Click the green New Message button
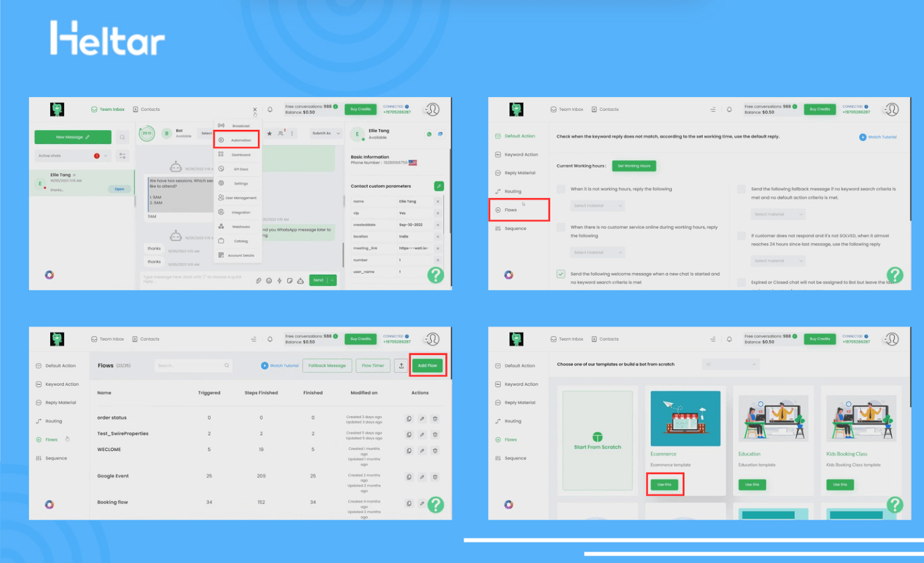This screenshot has width=924, height=563. [73, 137]
